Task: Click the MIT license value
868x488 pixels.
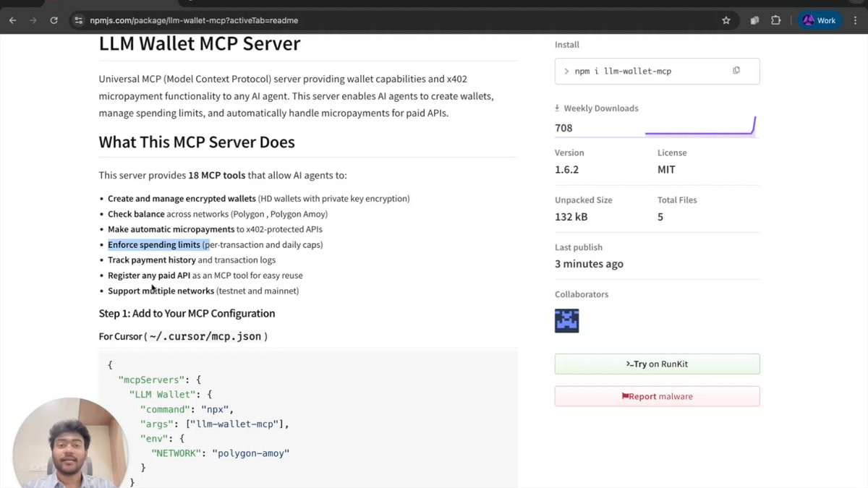Action: (x=666, y=170)
